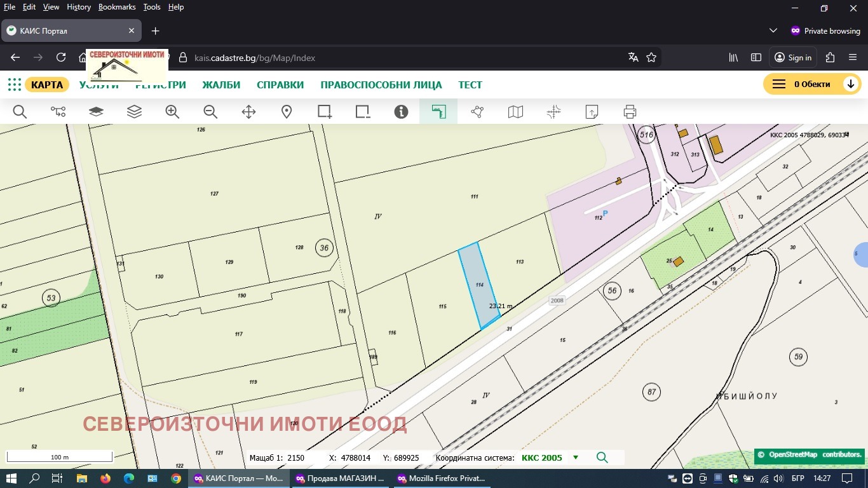Open the map layers panel
868x488 pixels.
pos(134,111)
